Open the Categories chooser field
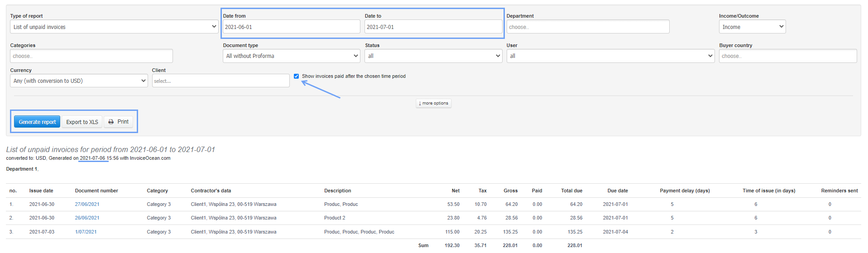868x253 pixels. 91,56
